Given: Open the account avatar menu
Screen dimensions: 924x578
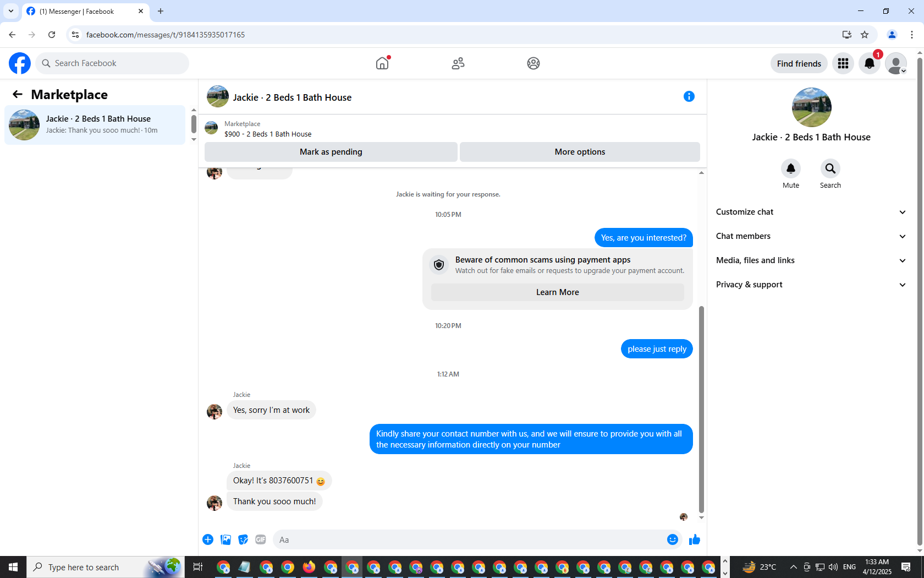Looking at the screenshot, I should (896, 63).
